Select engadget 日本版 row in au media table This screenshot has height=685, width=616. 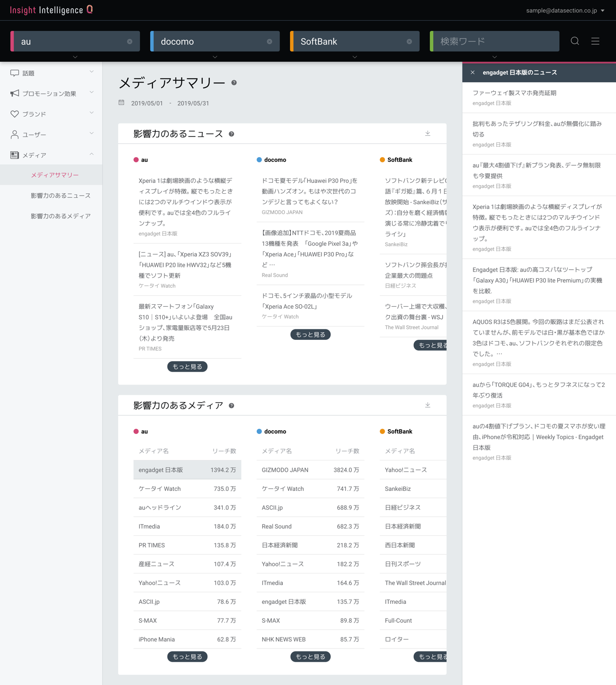pos(187,470)
